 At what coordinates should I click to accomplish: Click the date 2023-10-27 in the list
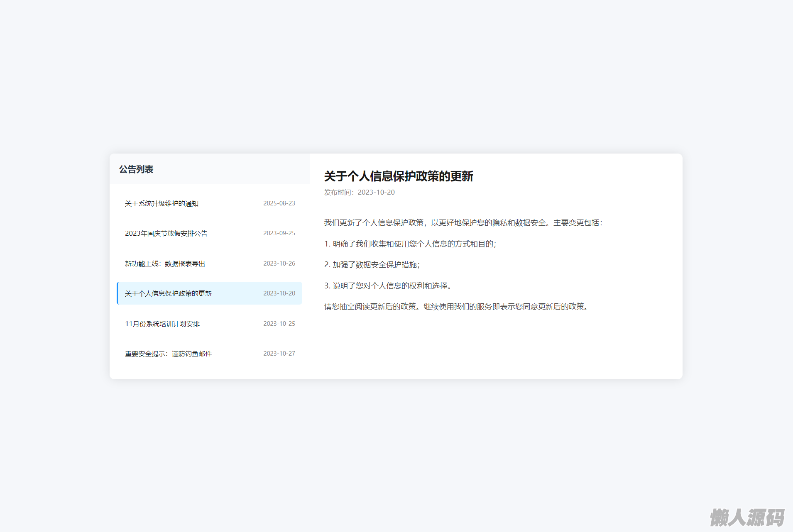(x=279, y=354)
